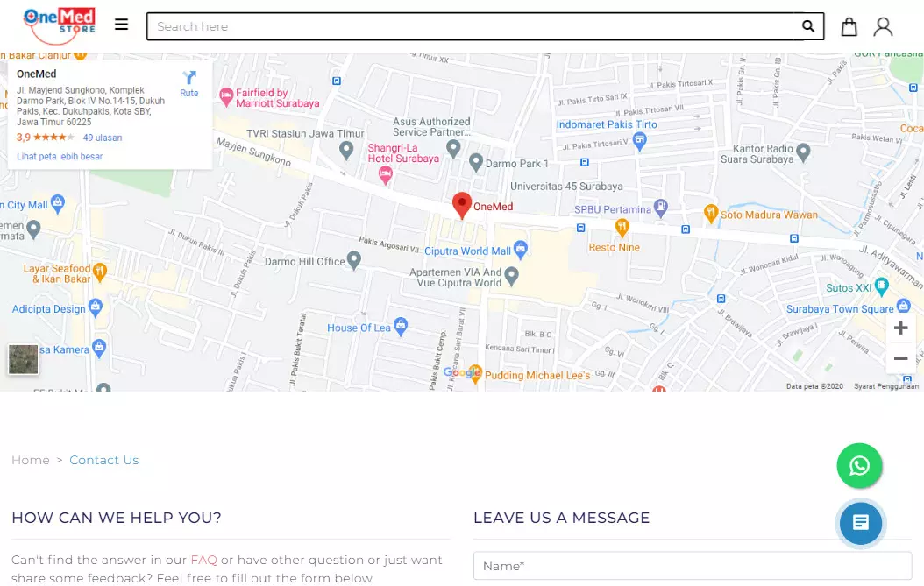
Task: Select TVRI Stasiun Jawa Timur marker
Action: click(x=346, y=150)
